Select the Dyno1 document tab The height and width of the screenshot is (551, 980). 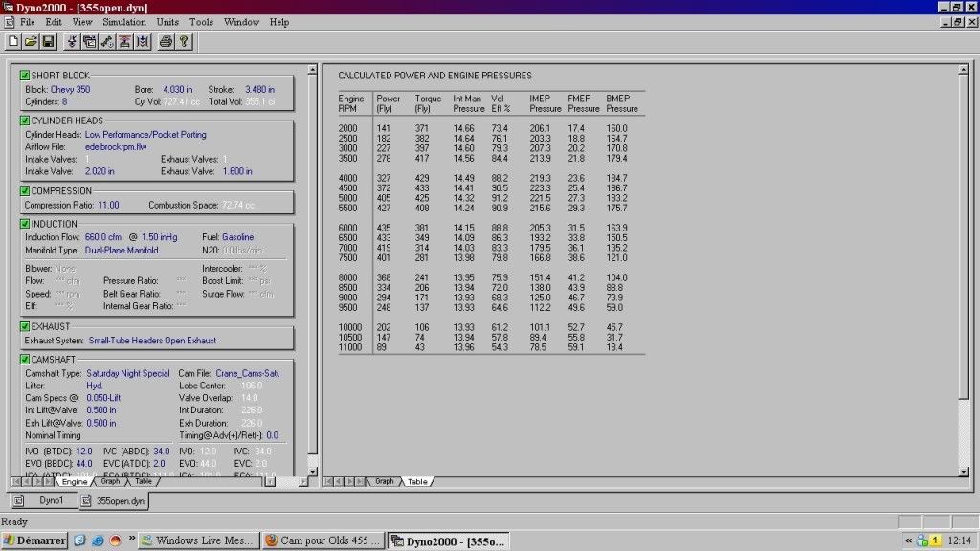coord(44,501)
